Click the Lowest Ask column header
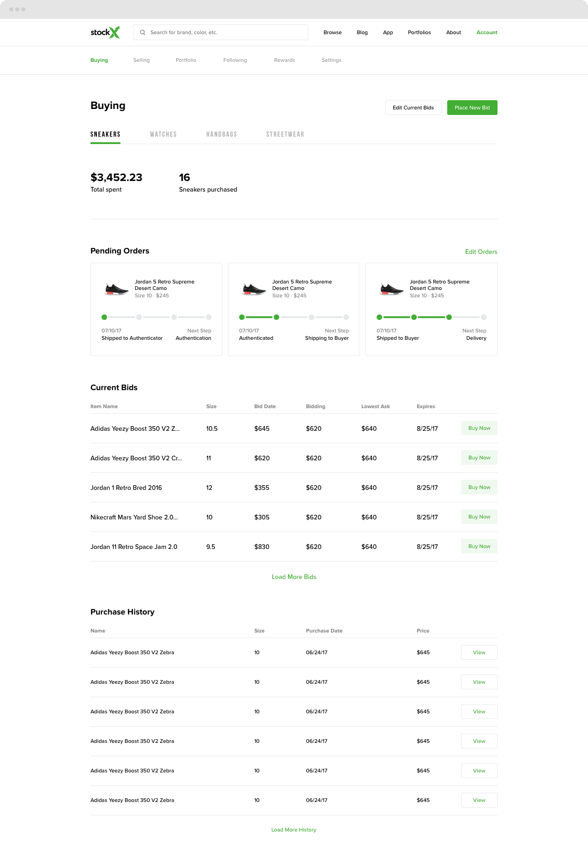 376,406
